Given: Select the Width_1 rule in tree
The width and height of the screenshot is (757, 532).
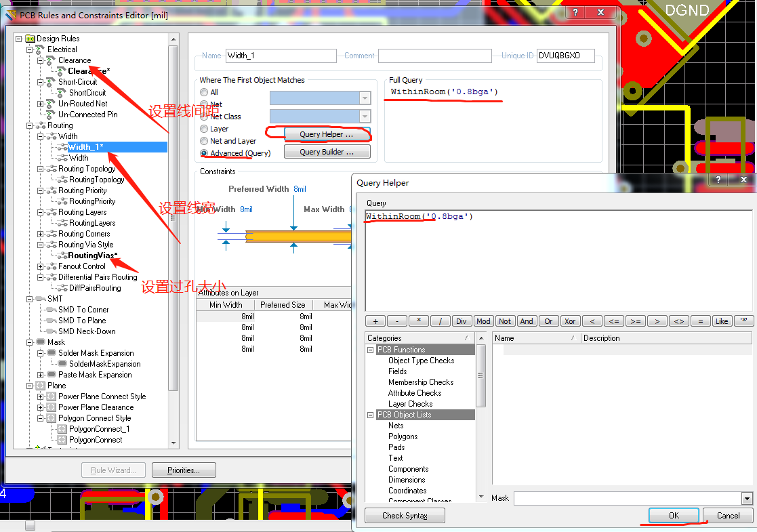Looking at the screenshot, I should click(85, 147).
